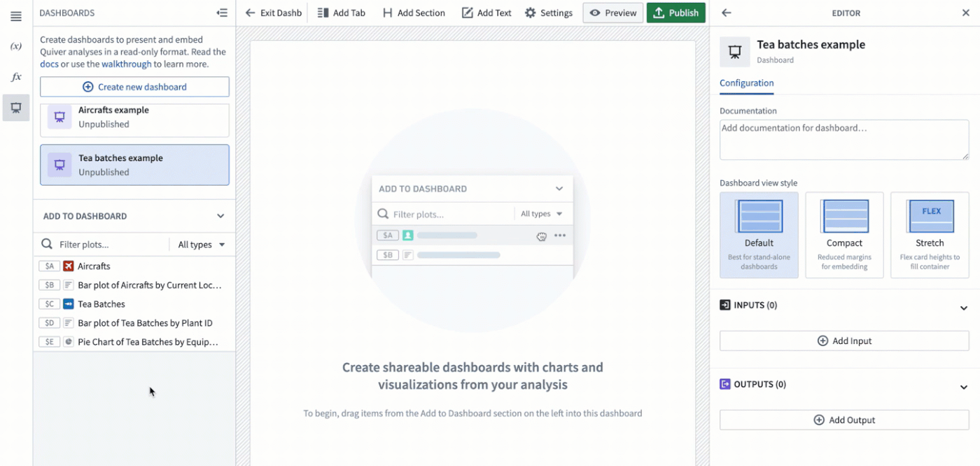Select the Compact dashboard view style
This screenshot has height=466, width=980.
click(844, 235)
